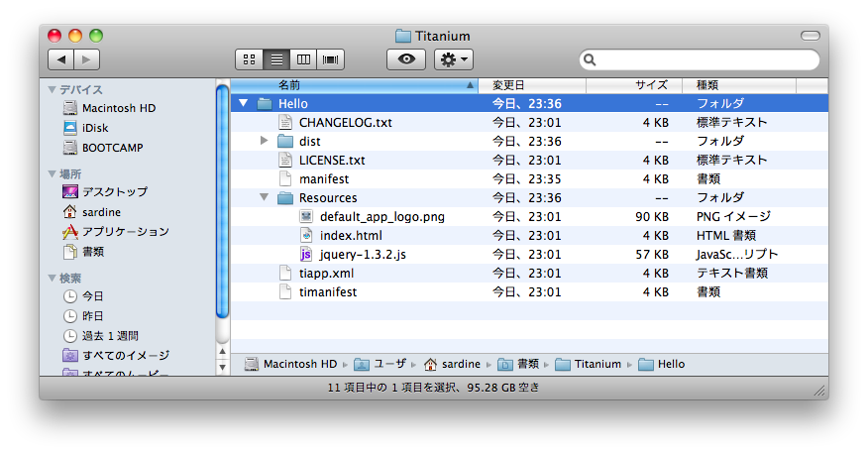Image resolution: width=868 pixels, height=454 pixels.
Task: Select the default_app_logo.png image icon
Action: 306,216
